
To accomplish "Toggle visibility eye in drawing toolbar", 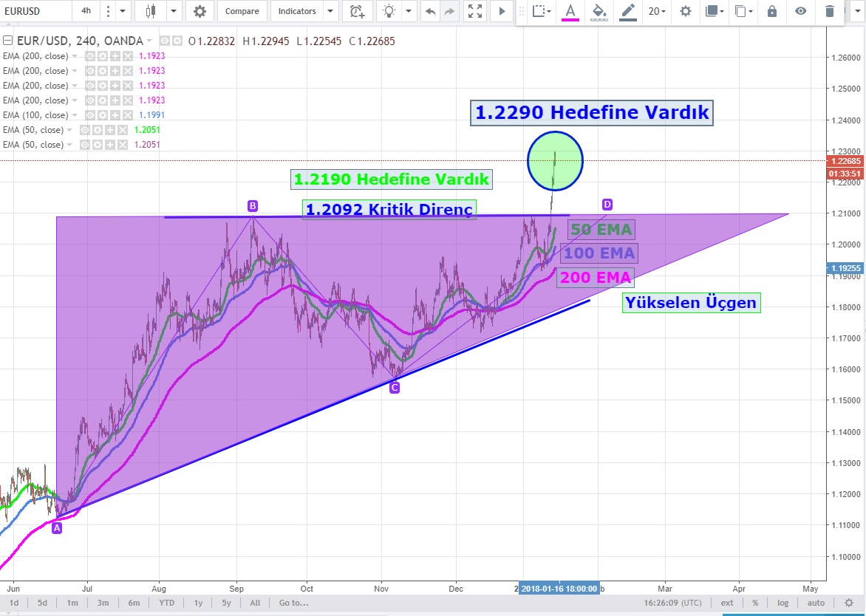I will pos(801,11).
